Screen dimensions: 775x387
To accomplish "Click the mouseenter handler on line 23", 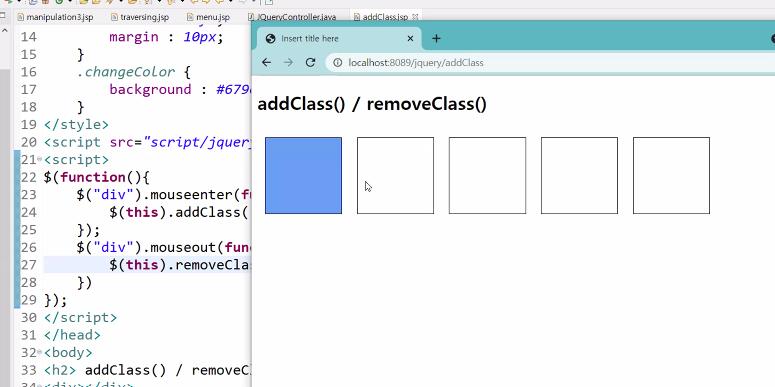I will [164, 195].
